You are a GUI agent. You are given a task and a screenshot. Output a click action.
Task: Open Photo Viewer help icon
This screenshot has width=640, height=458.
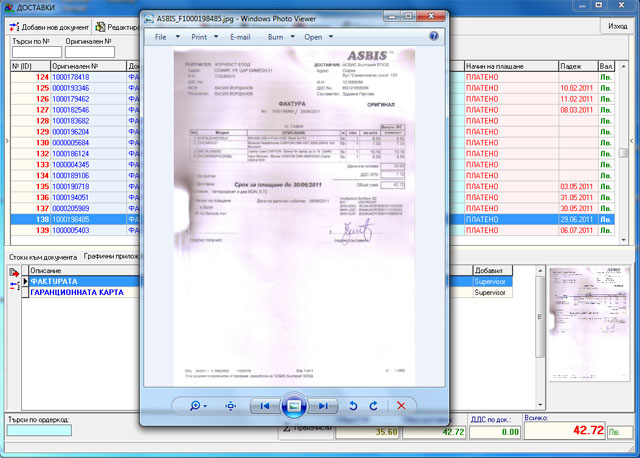tap(434, 36)
